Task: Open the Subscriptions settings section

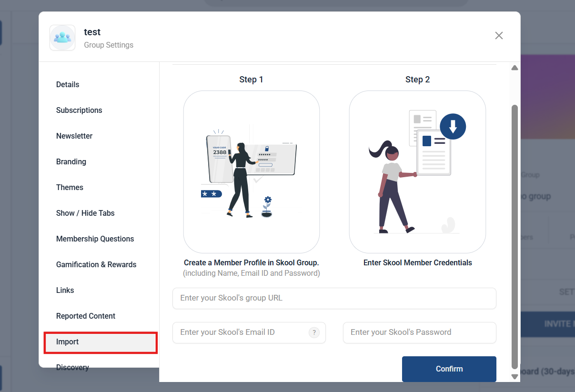Action: point(79,110)
